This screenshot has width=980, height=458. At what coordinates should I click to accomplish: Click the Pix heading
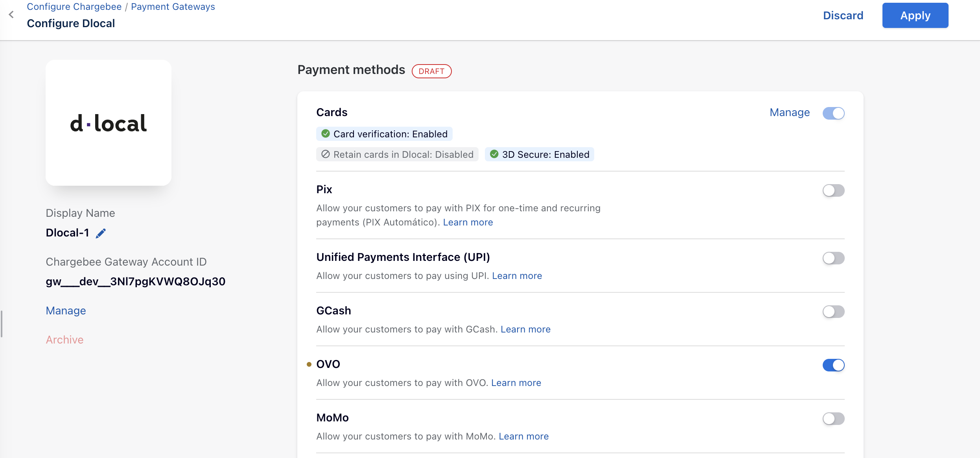[x=324, y=190]
